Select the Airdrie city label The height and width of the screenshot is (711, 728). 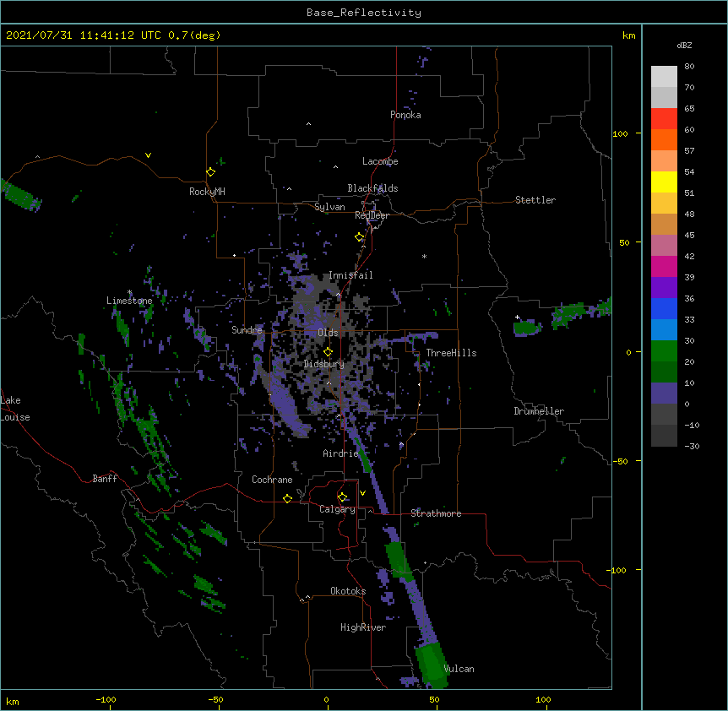coord(340,453)
